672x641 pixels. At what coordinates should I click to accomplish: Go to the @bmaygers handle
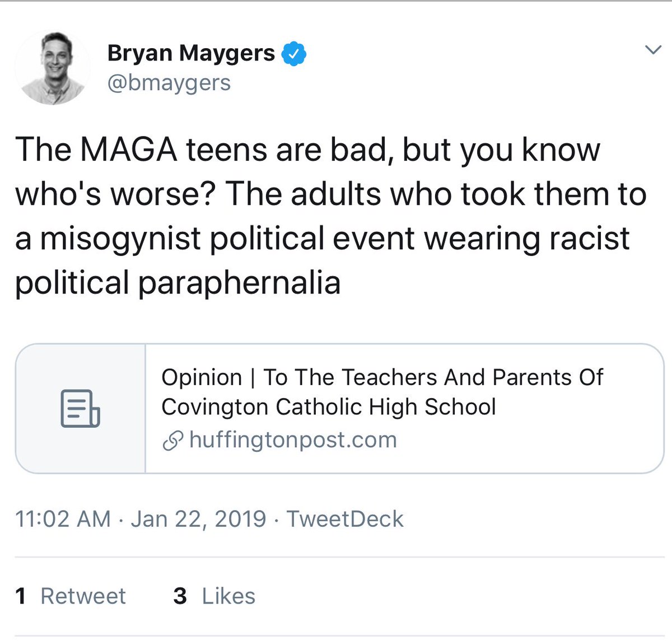[169, 83]
